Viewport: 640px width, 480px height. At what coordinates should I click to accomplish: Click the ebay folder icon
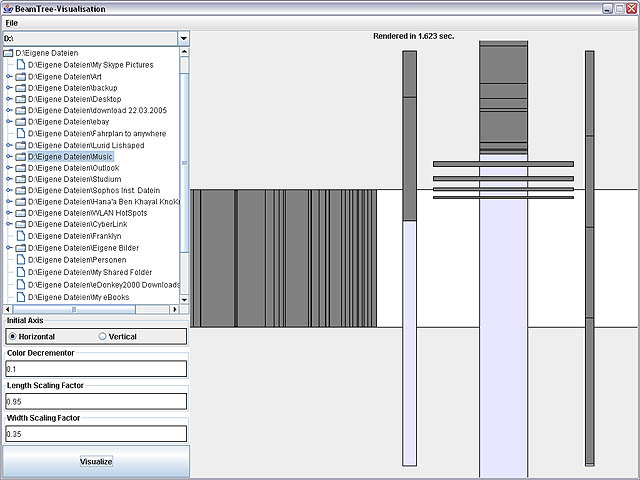(x=20, y=122)
